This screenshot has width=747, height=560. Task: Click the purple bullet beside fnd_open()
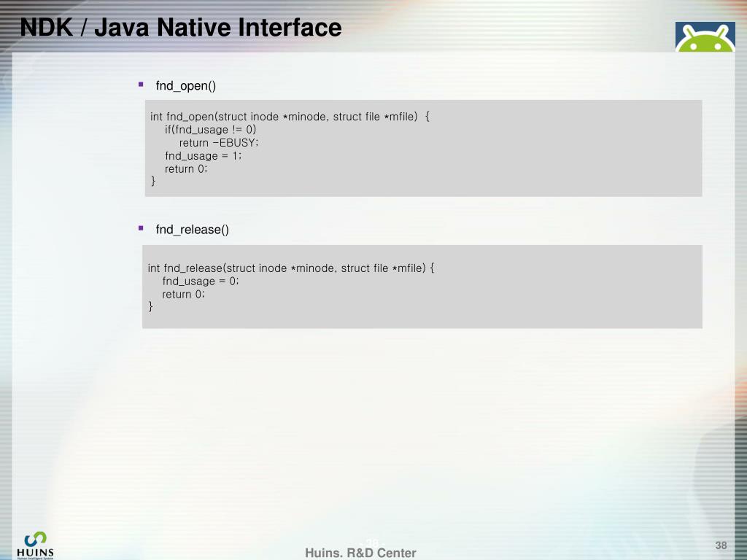click(x=141, y=85)
